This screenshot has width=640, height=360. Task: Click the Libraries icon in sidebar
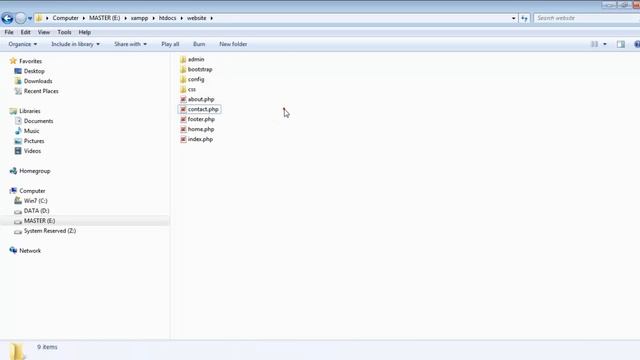click(13, 111)
